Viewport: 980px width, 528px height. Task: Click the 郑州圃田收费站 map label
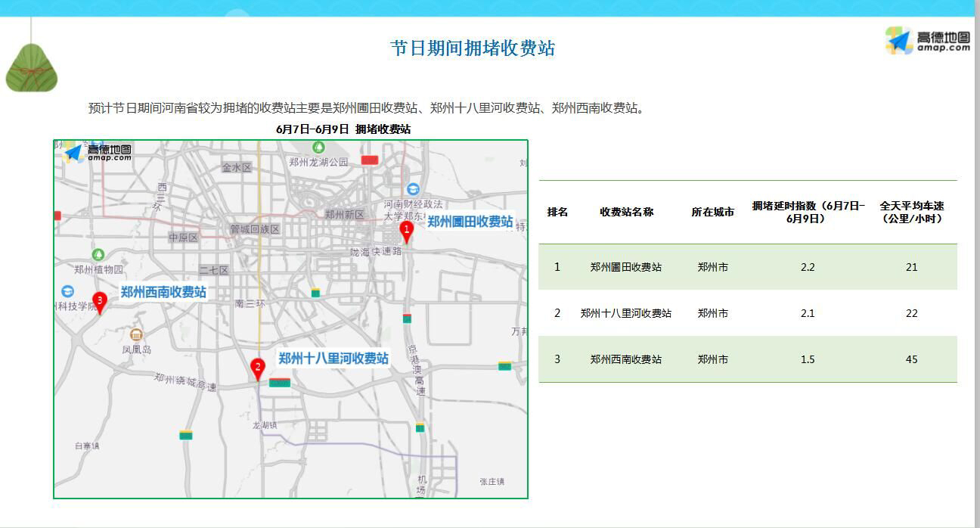[470, 222]
